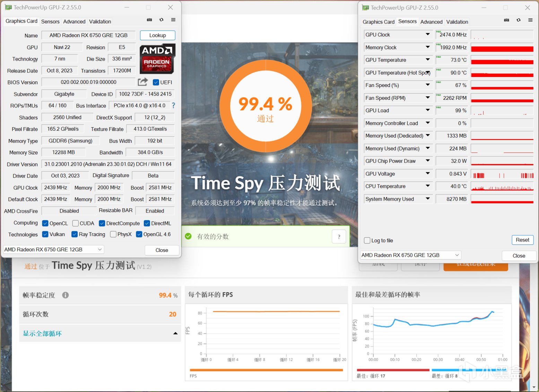Click Close button in Sensors GPU-Z window
The height and width of the screenshot is (392, 539).
coord(519,256)
